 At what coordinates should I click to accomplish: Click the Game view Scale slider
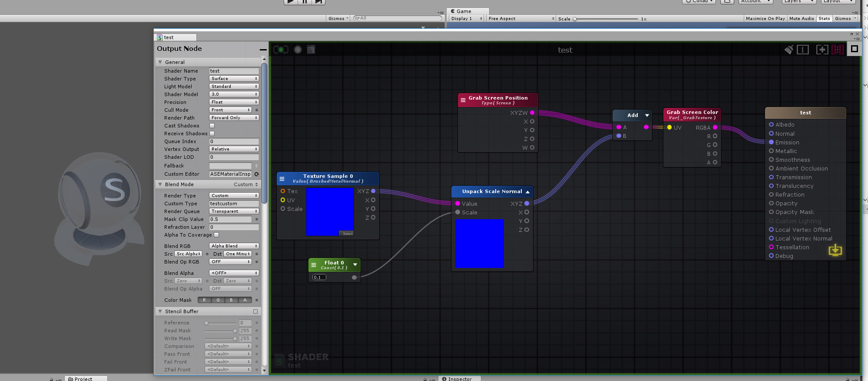coord(606,19)
